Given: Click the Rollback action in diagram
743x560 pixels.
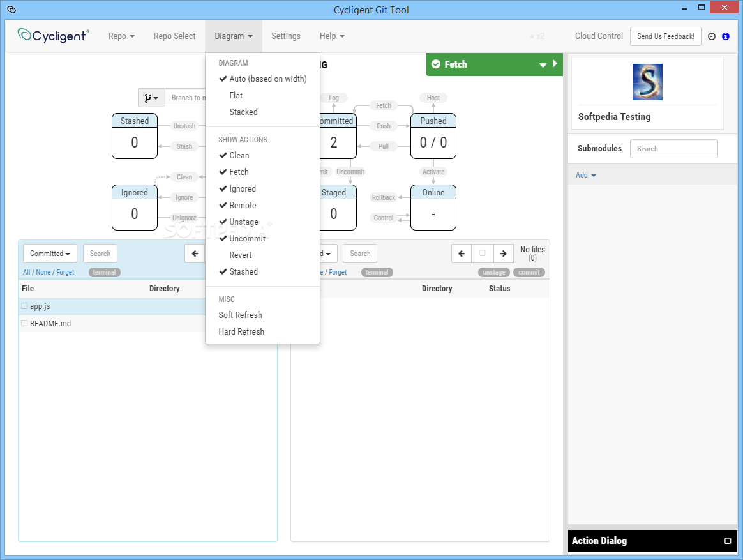Looking at the screenshot, I should 384,197.
